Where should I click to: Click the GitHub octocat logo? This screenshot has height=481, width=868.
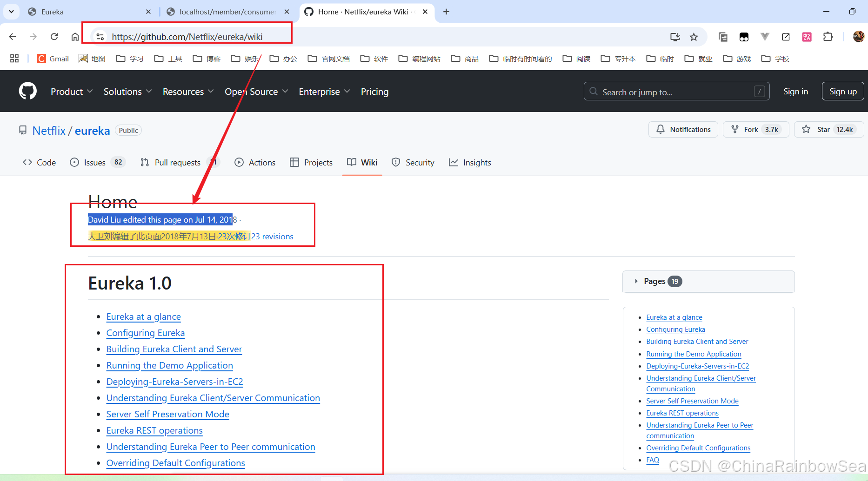[x=28, y=91]
